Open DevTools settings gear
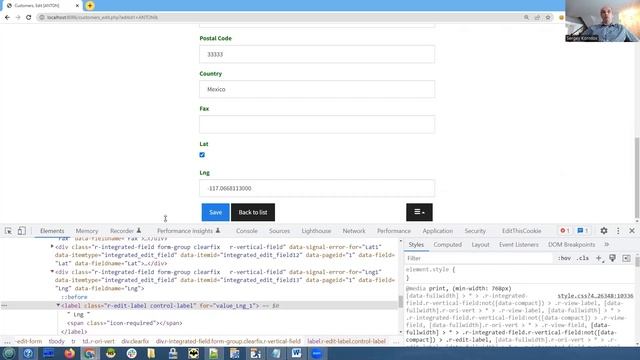The width and height of the screenshot is (640, 360). pyautogui.click(x=604, y=231)
